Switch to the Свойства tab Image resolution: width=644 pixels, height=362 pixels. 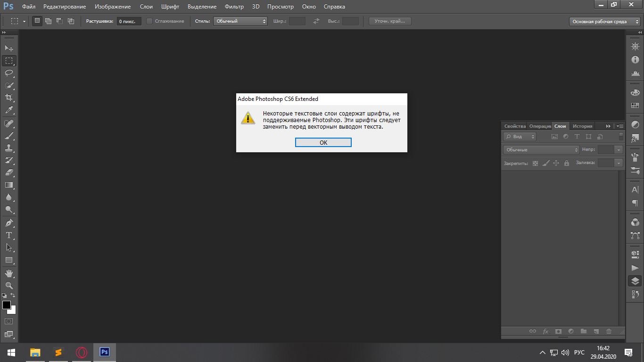[x=515, y=126]
